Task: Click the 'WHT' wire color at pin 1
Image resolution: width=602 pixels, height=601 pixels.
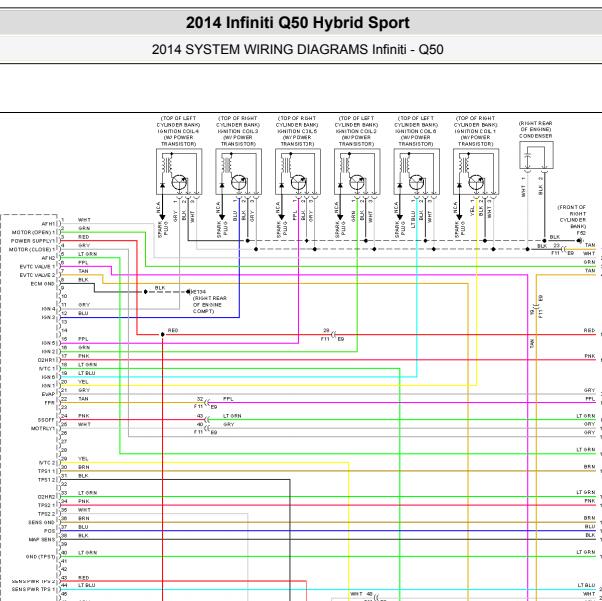Action: click(84, 220)
